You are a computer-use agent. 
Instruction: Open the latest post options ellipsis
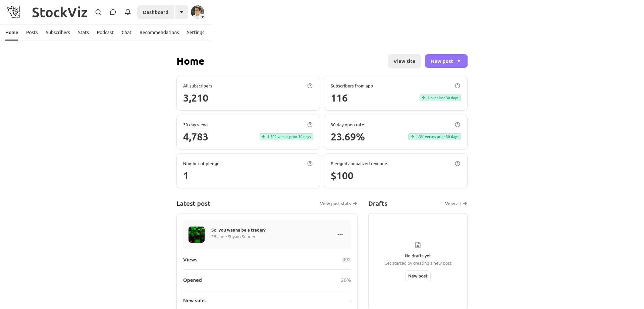[x=340, y=235]
